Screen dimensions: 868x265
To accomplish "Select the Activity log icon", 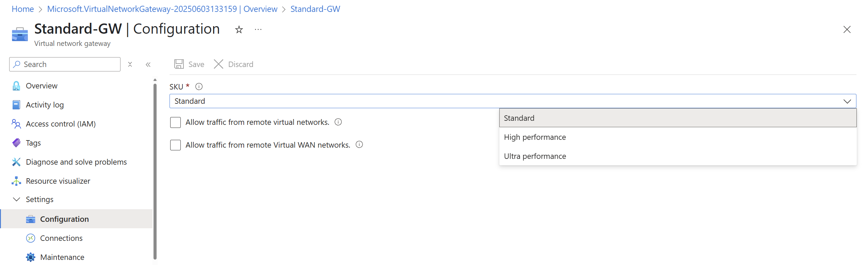I will coord(16,105).
